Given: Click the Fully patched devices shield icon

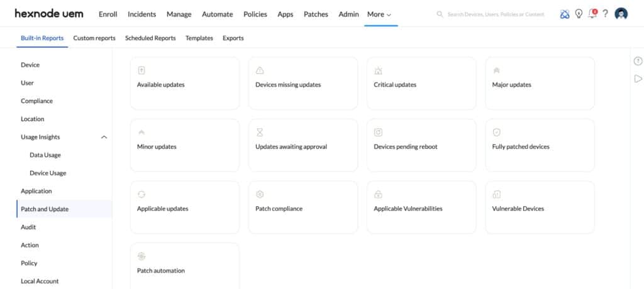Looking at the screenshot, I should (x=497, y=132).
